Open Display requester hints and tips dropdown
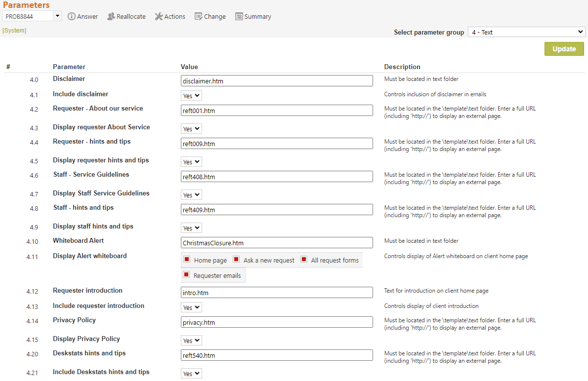 coord(191,161)
